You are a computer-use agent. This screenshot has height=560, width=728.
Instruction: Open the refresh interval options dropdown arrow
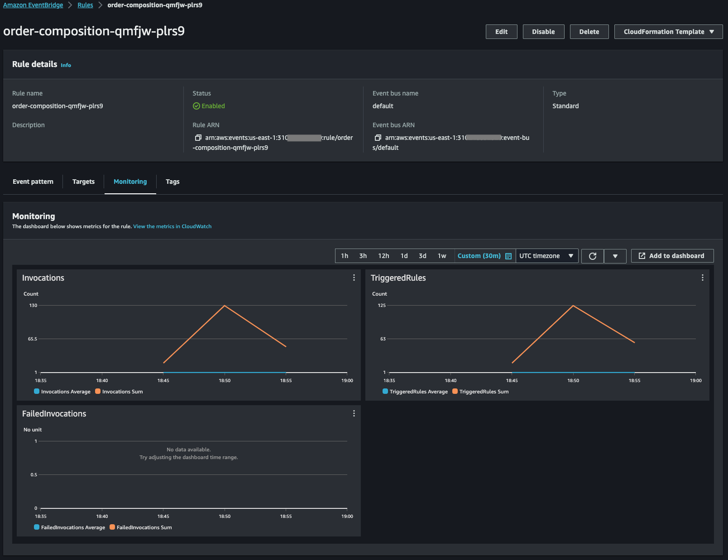pyautogui.click(x=615, y=256)
